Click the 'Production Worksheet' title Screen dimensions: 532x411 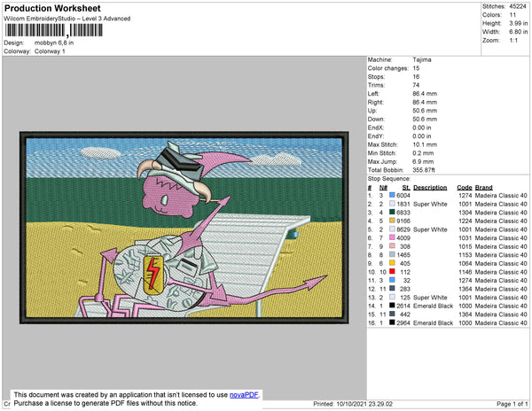click(x=52, y=9)
